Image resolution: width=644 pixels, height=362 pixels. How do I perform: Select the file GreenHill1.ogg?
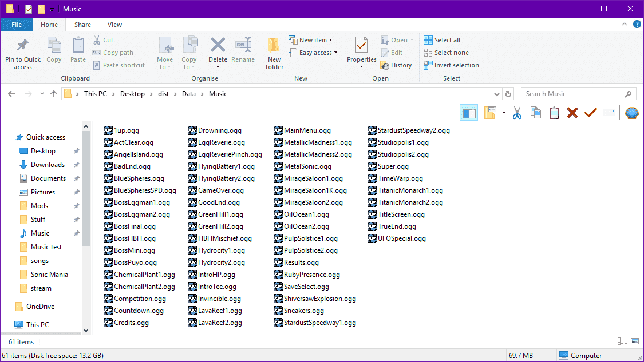[x=215, y=214]
